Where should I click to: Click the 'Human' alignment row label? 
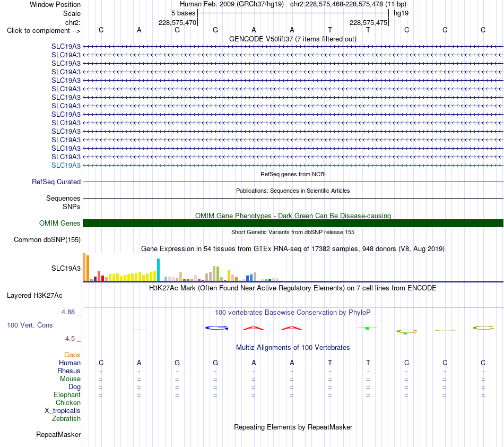pos(69,363)
